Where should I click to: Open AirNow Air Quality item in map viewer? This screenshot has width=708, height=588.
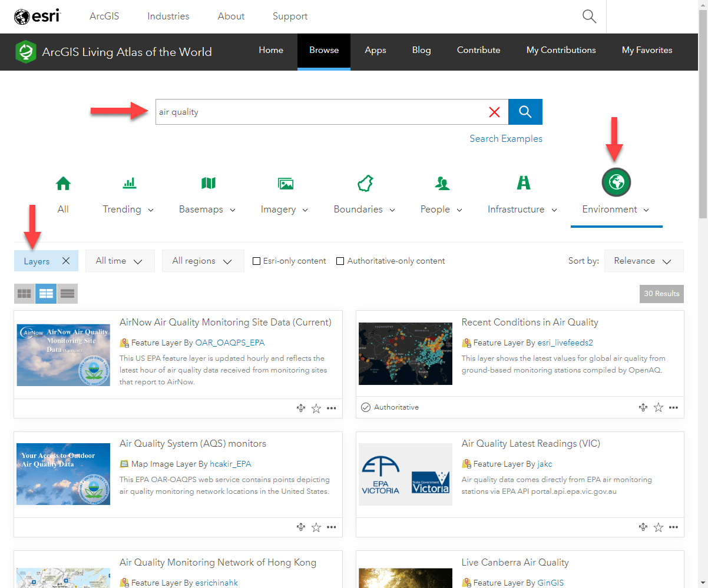pos(301,408)
